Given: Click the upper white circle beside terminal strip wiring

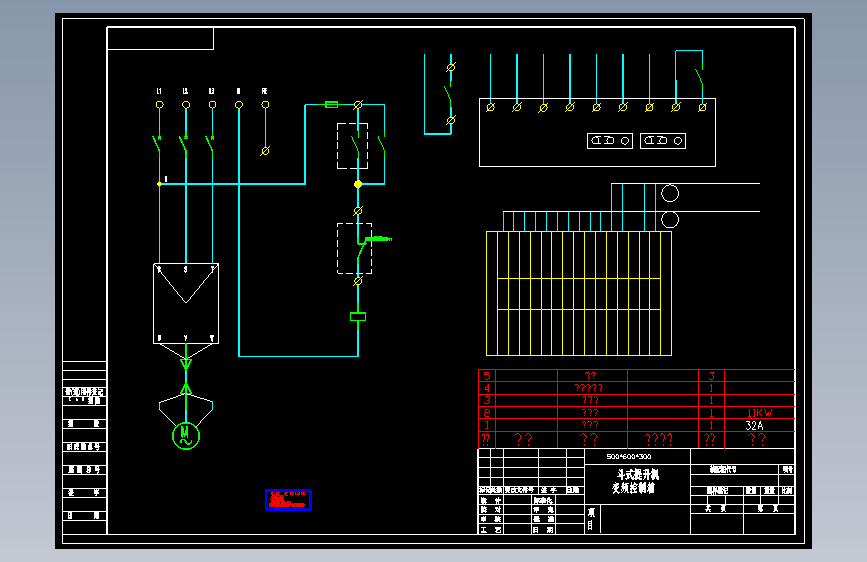Looking at the screenshot, I should click(670, 193).
